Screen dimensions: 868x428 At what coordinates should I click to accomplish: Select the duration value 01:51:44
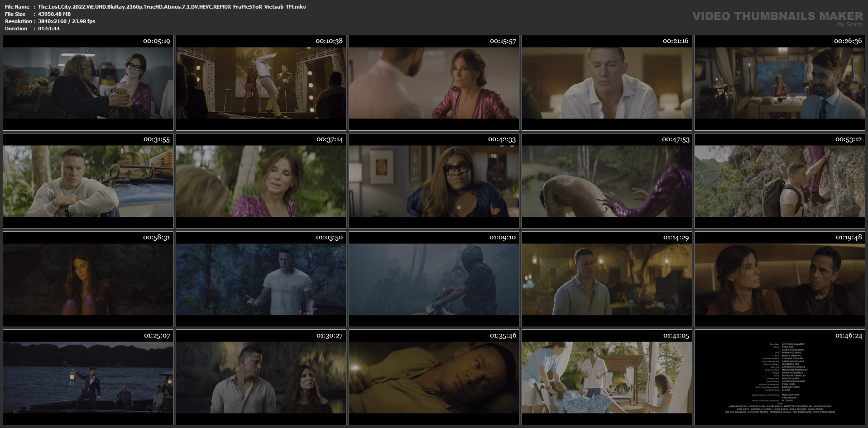point(49,29)
